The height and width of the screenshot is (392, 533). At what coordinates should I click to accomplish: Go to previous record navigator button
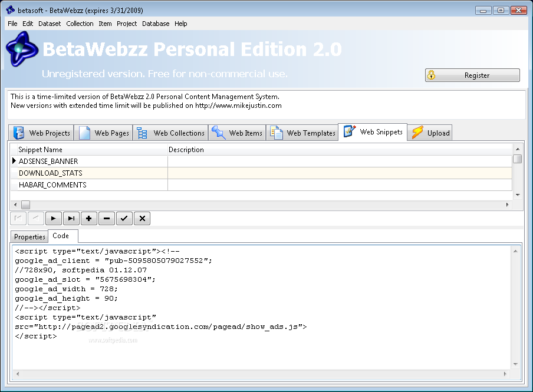click(36, 218)
